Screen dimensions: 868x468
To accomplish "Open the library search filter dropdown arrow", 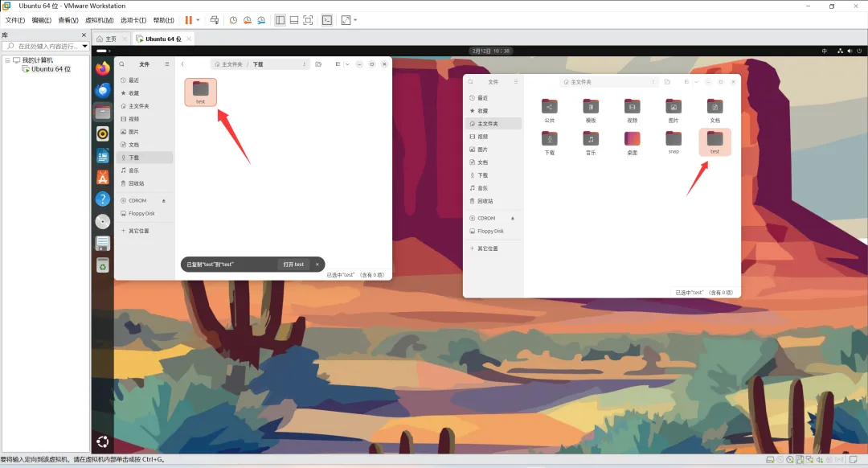I will coord(84,46).
